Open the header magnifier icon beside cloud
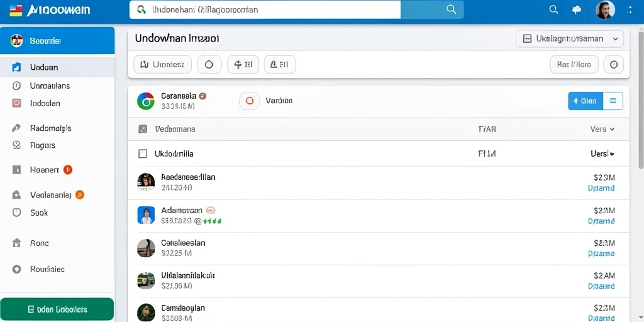Viewport: 644px width, 322px height. 553,10
